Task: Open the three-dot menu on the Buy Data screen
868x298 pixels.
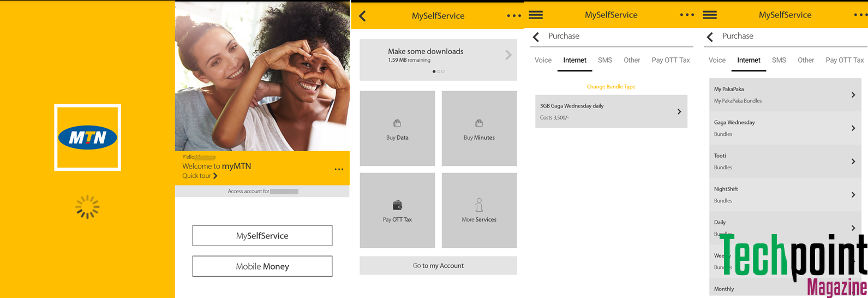Action: coord(514,16)
